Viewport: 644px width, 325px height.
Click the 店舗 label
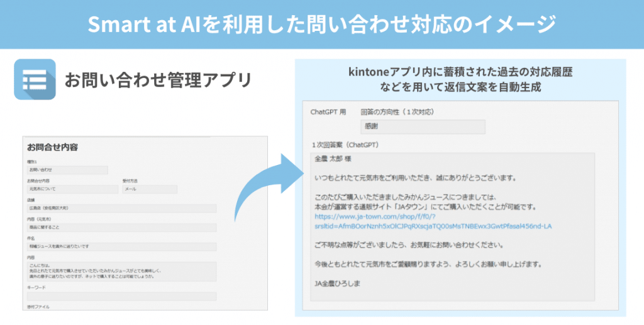[x=31, y=200]
